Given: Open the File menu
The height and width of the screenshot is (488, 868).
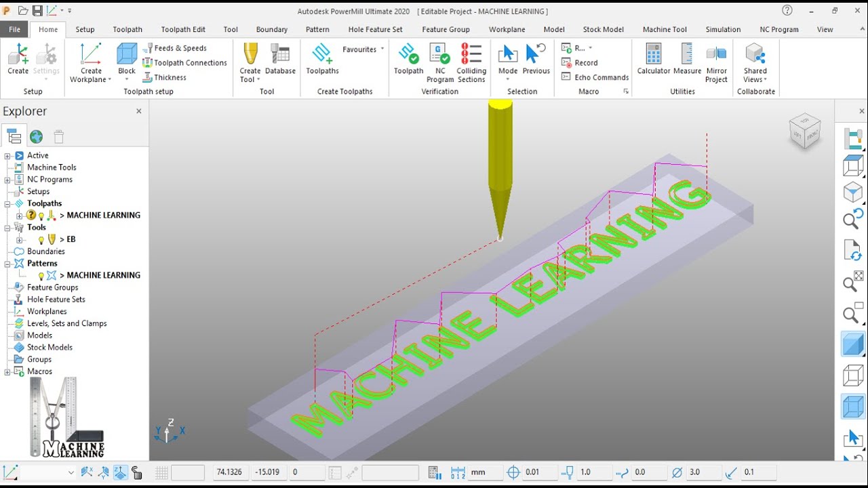Looking at the screenshot, I should (15, 29).
